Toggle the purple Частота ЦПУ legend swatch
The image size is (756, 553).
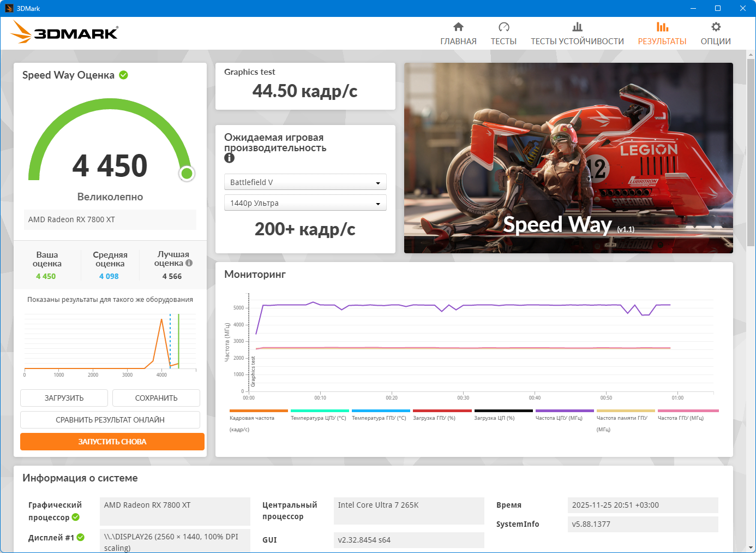[x=565, y=411]
